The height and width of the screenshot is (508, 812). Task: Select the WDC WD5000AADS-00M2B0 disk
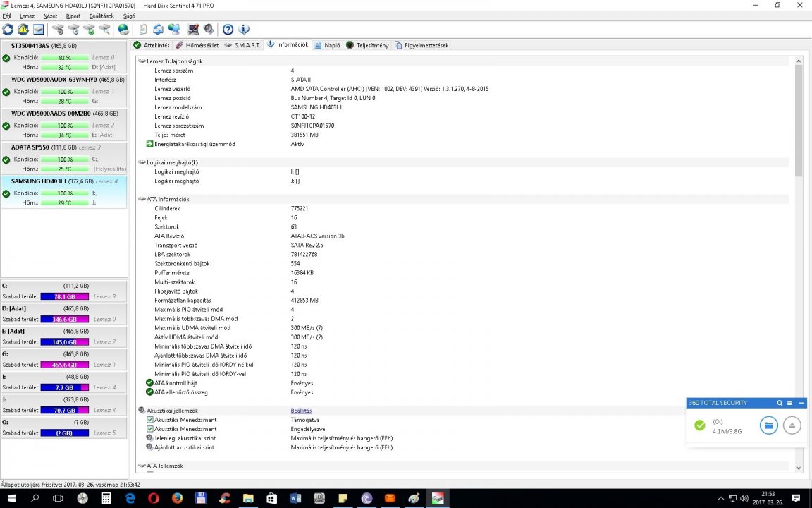64,124
